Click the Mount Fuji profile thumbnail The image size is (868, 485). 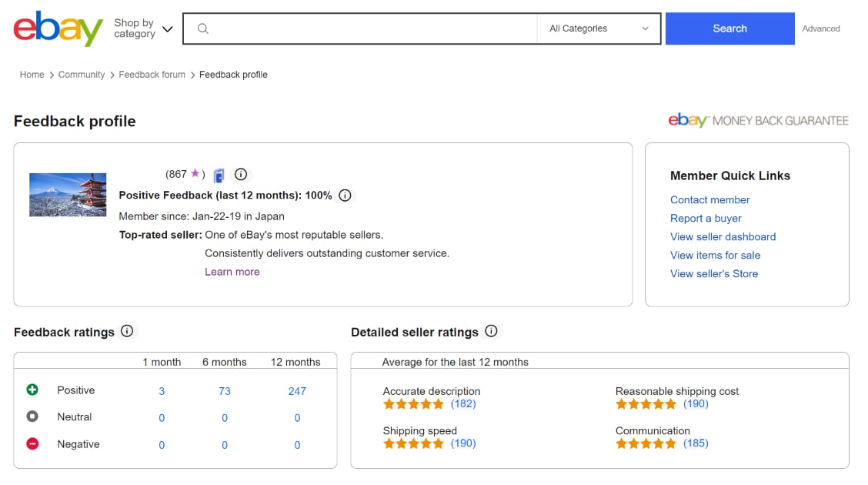pos(68,195)
